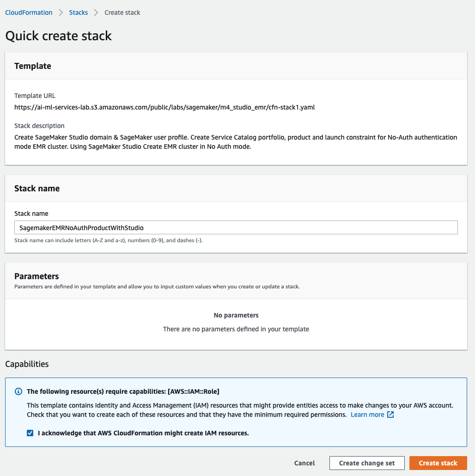The width and height of the screenshot is (475, 476).
Task: Click the Quick create stack page heading
Action: (x=59, y=36)
